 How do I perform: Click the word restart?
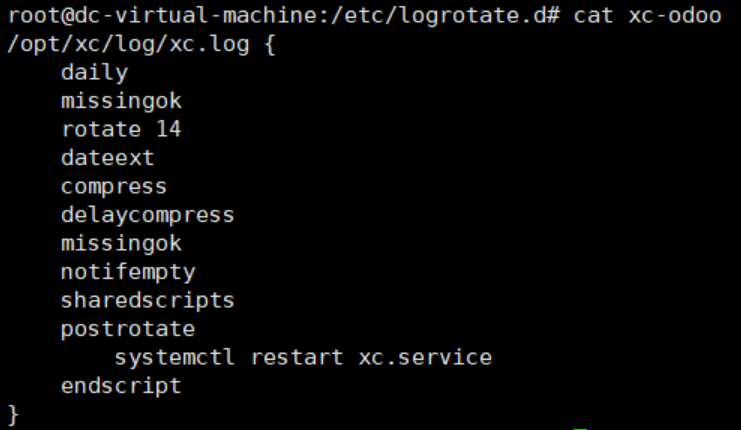297,357
